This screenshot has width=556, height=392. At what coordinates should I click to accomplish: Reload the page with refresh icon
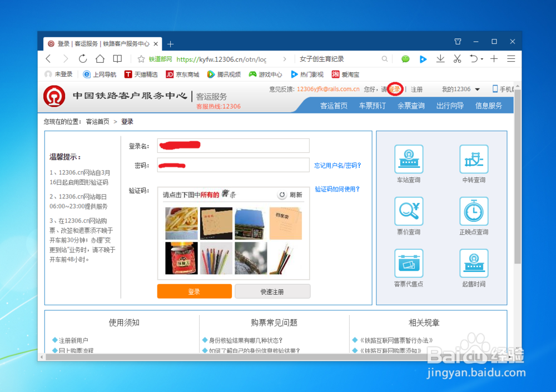(83, 59)
